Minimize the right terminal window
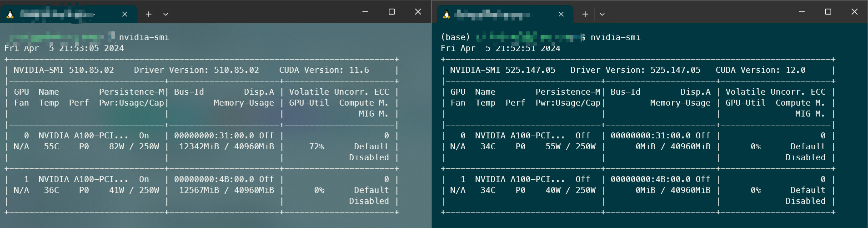 click(x=802, y=12)
